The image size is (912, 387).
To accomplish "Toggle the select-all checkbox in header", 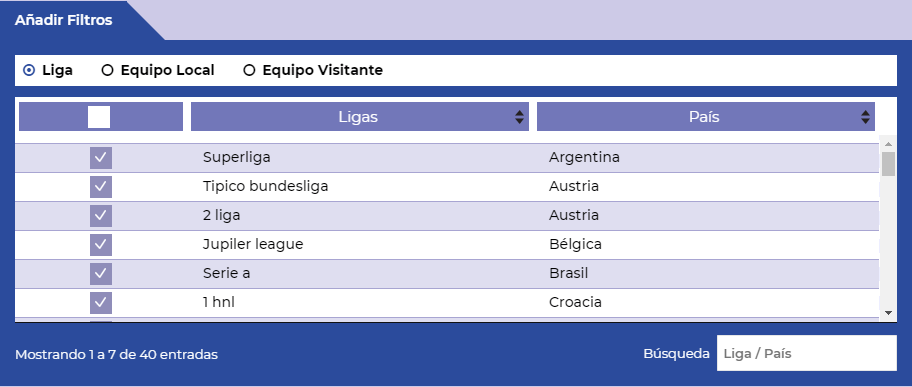I will 99,117.
